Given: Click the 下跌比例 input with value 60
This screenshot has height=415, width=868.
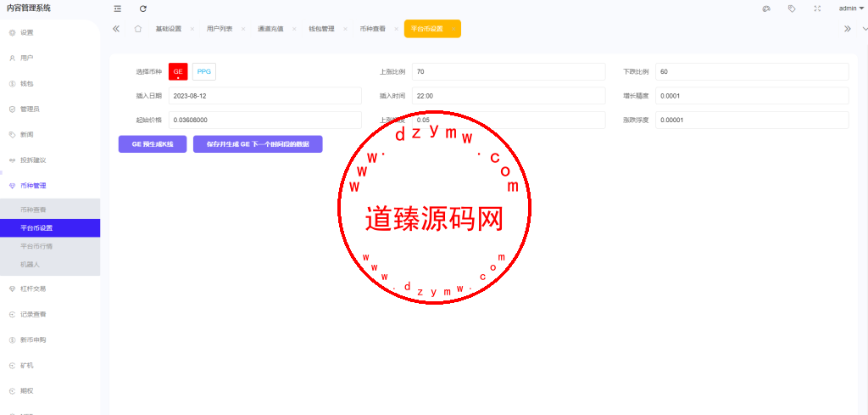Looking at the screenshot, I should click(753, 71).
